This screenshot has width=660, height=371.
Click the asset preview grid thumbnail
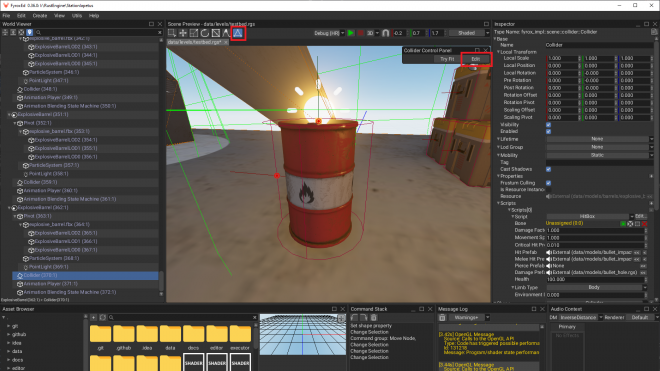pos(302,334)
